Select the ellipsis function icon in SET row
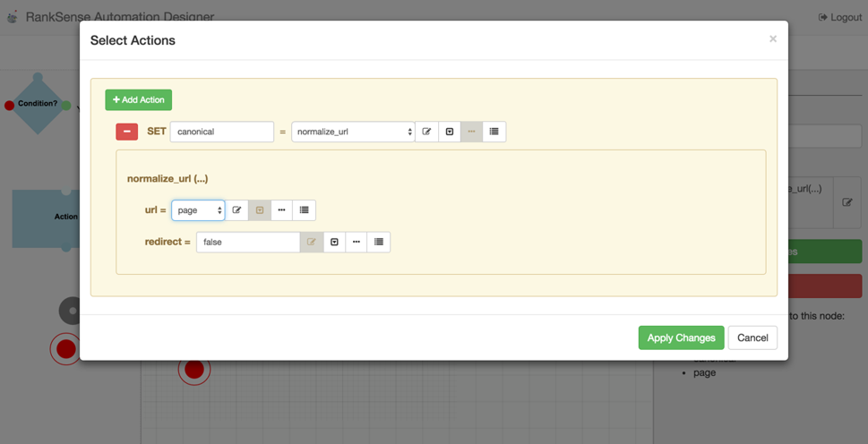 [472, 132]
